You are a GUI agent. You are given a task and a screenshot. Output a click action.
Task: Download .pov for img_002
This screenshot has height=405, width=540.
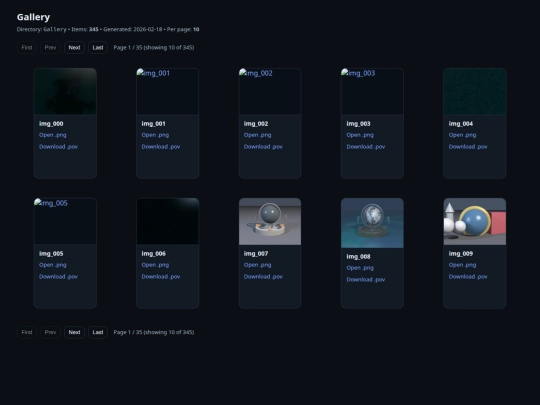[263, 147]
